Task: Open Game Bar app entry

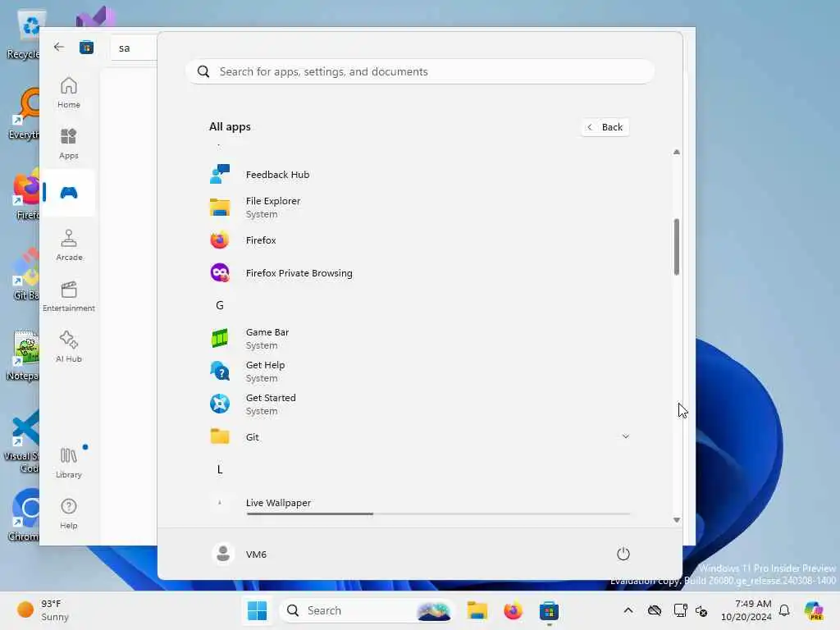Action: coord(419,339)
